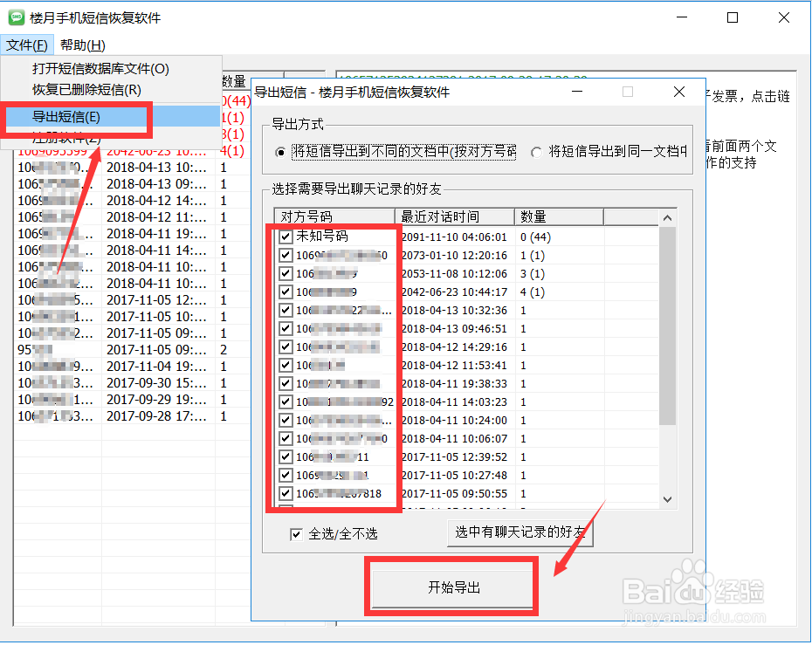Close the main 楼月手机短信恢复软件 window
Viewport: 812px width, 645px height.
(x=784, y=17)
